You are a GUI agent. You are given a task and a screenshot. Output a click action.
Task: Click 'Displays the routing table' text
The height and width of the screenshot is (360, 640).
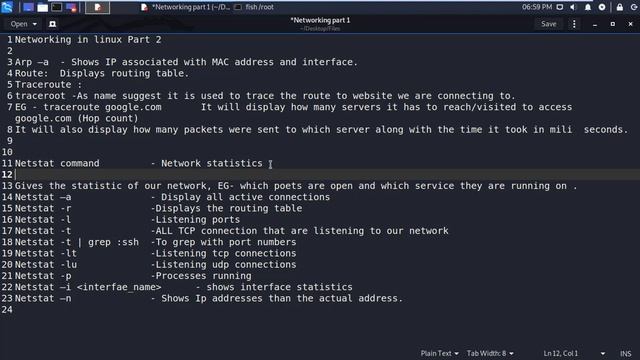(229, 208)
